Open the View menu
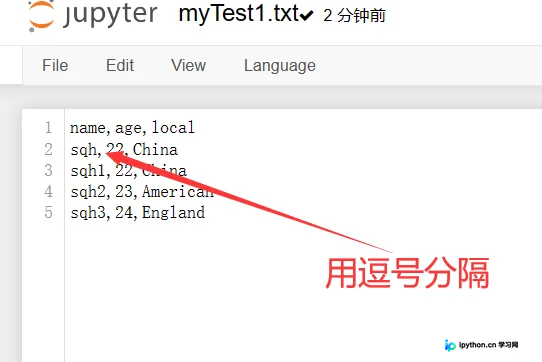The height and width of the screenshot is (362, 542). tap(188, 65)
